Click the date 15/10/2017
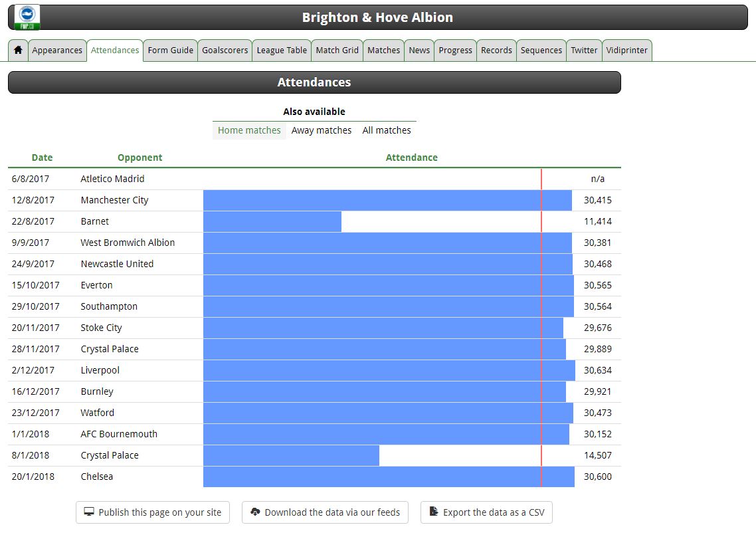This screenshot has width=756, height=533. (36, 284)
